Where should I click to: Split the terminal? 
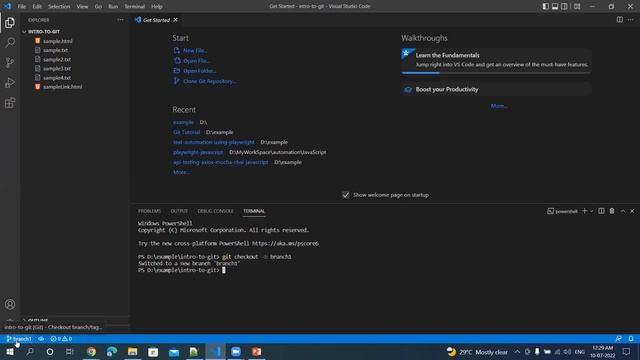601,211
